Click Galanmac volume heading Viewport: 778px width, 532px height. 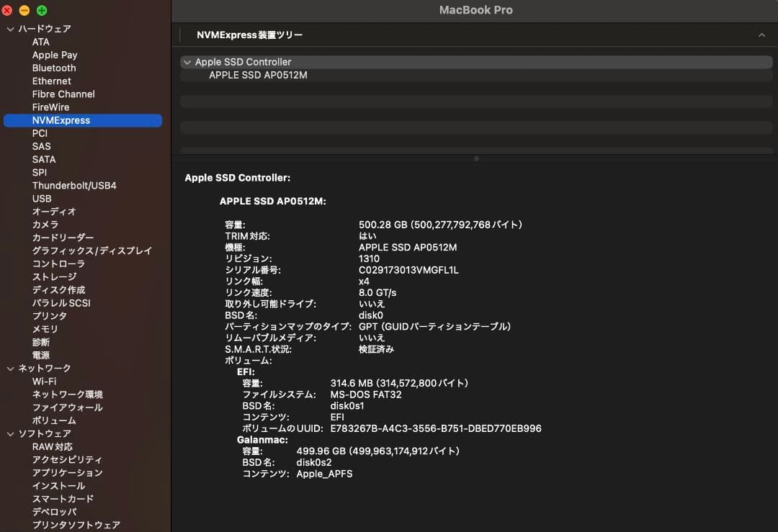click(x=262, y=440)
